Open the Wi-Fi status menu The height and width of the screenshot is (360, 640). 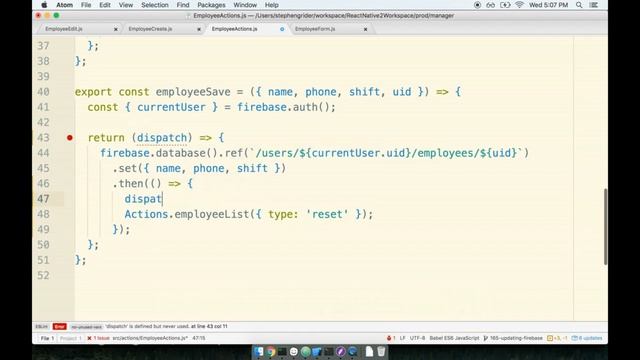click(519, 5)
